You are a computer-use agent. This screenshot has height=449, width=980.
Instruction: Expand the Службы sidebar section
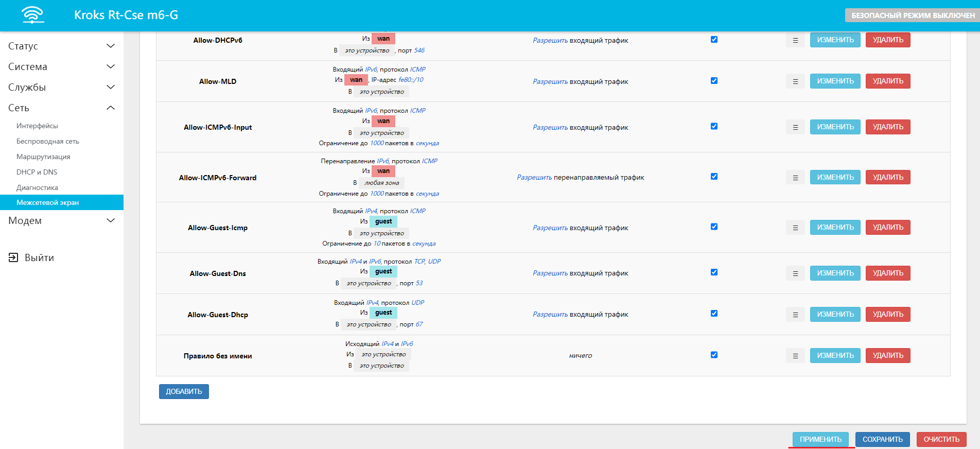pyautogui.click(x=61, y=87)
